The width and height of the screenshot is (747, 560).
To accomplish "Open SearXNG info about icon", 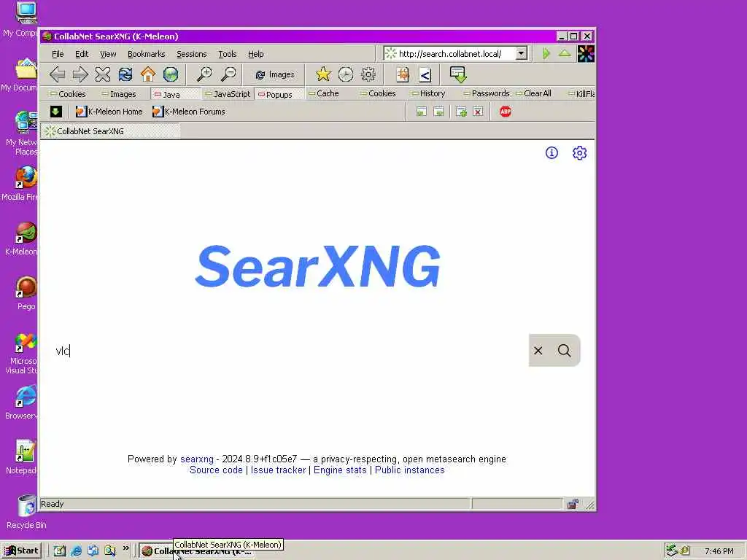I will [551, 153].
